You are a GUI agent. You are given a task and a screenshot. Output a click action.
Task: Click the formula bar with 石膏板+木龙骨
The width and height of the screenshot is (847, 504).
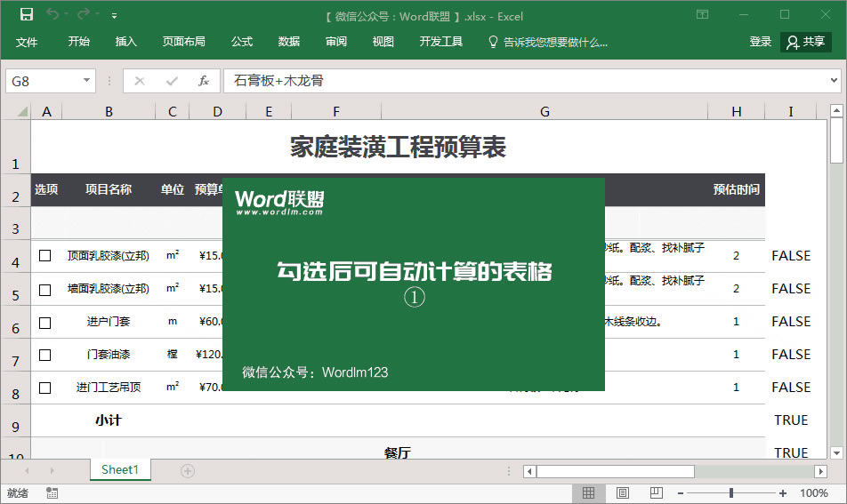[526, 81]
